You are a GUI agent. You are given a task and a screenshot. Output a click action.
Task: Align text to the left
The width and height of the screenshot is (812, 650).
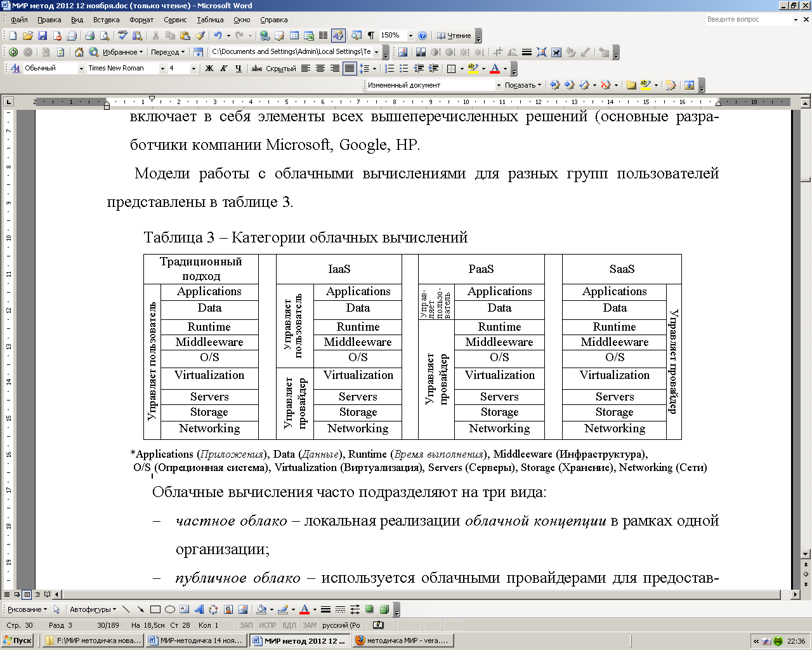click(306, 68)
